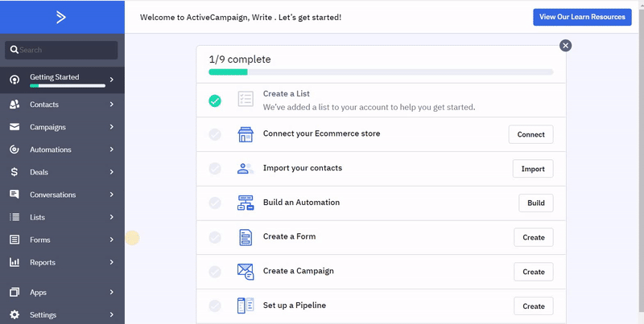Check the Build an Automation circle

tap(215, 203)
